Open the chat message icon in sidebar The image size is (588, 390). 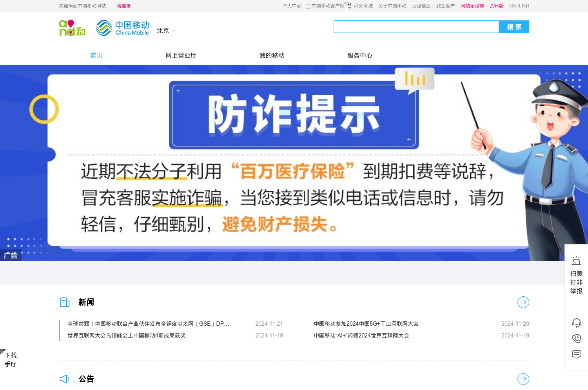576,354
